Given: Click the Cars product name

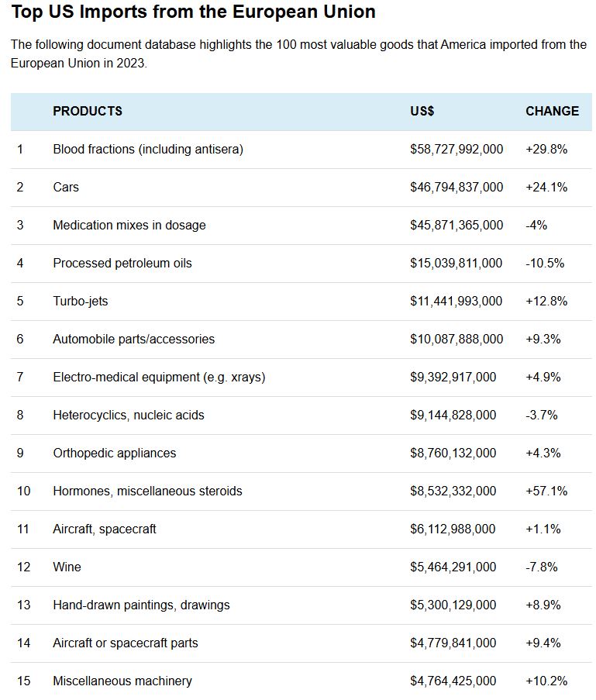Looking at the screenshot, I should (66, 187).
